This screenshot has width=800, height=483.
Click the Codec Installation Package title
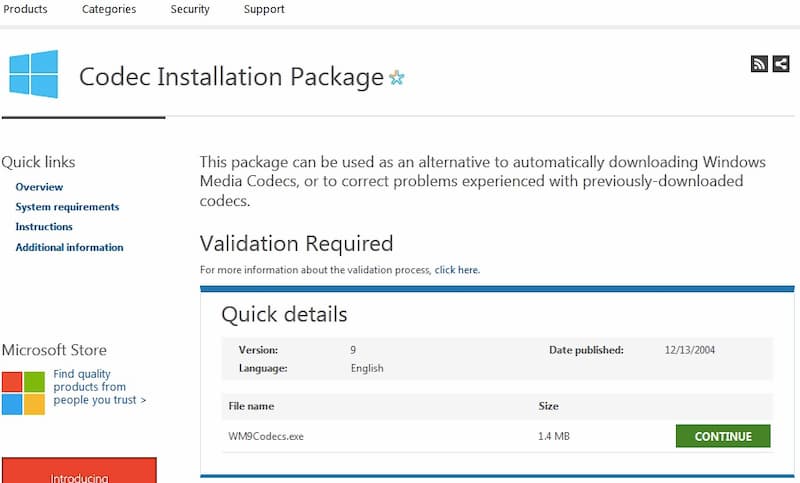[231, 77]
